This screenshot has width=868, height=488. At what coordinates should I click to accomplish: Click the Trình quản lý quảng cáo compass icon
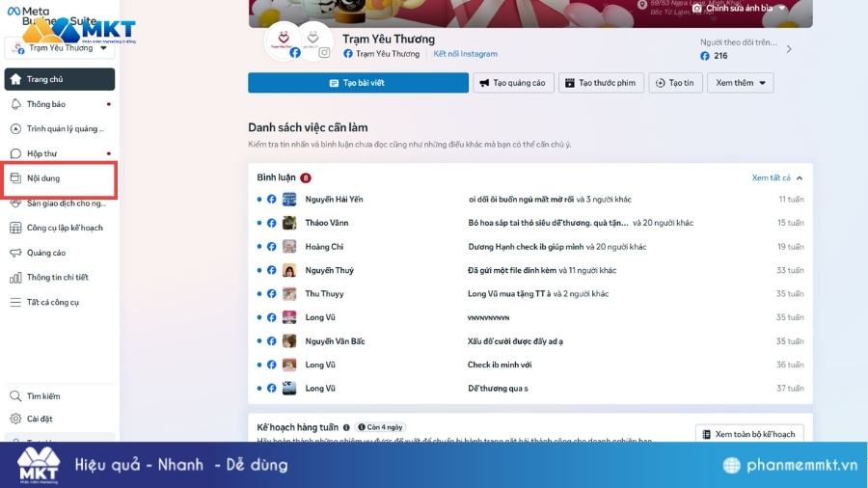[15, 129]
